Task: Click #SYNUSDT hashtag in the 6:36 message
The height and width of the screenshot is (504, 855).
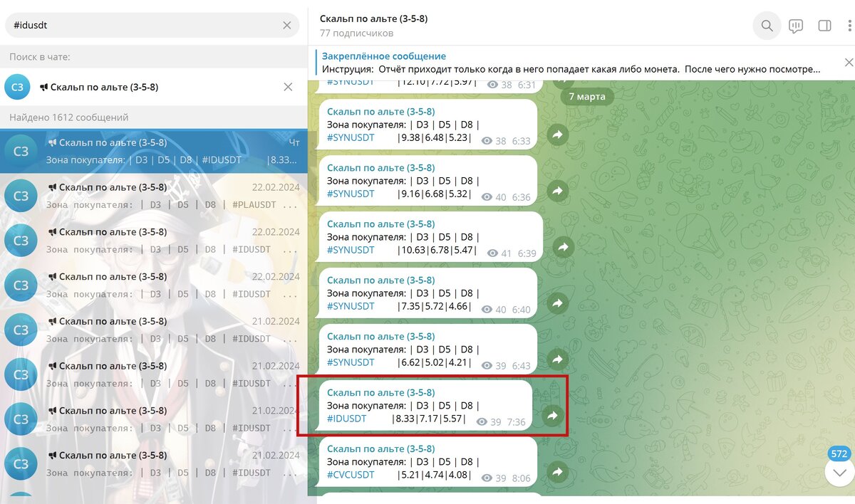Action: 351,194
